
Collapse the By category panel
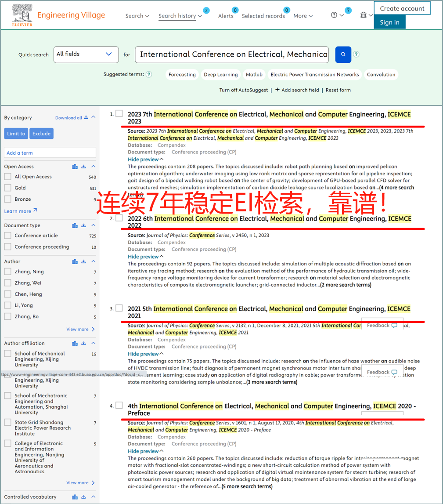pos(94,117)
